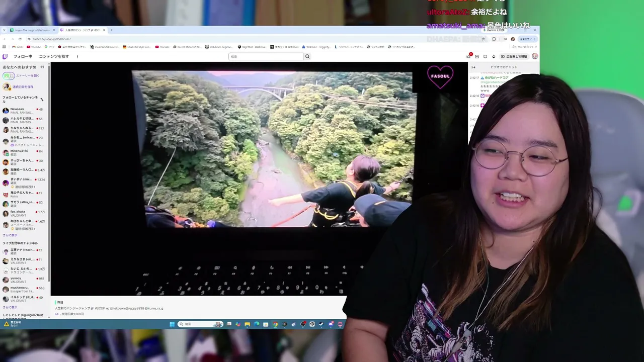644x362 pixels.
Task: Open File Explorer from the taskbar
Action: pos(247,324)
